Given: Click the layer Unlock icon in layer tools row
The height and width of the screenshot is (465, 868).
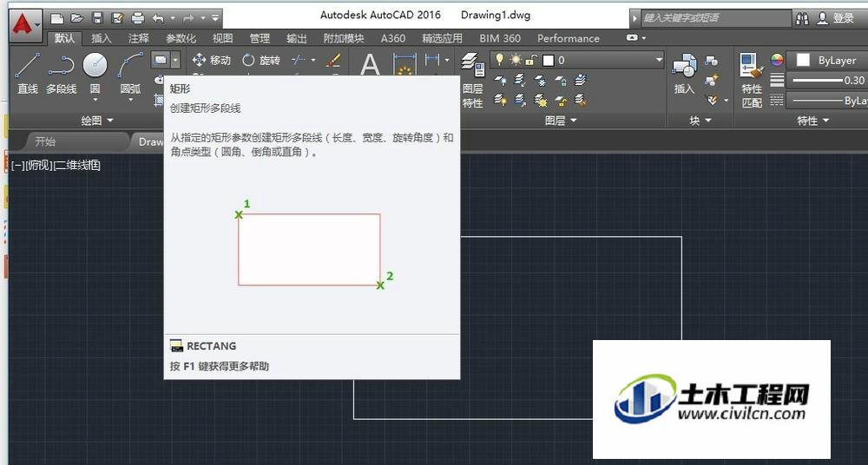Looking at the screenshot, I should point(560,100).
